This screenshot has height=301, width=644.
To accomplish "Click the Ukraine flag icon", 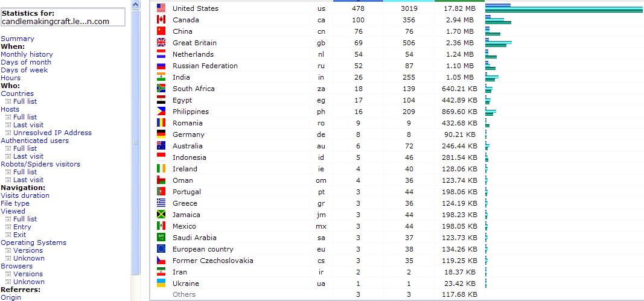I will [161, 284].
